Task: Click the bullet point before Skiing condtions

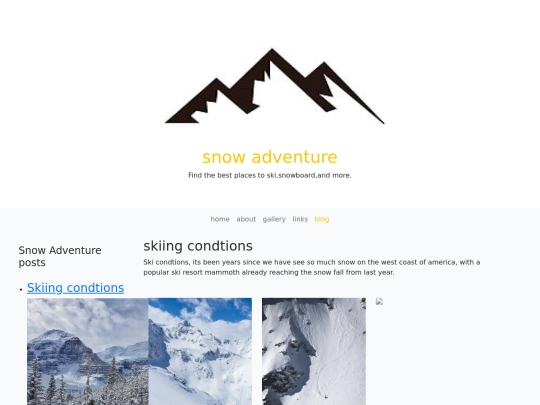Action: pos(21,289)
